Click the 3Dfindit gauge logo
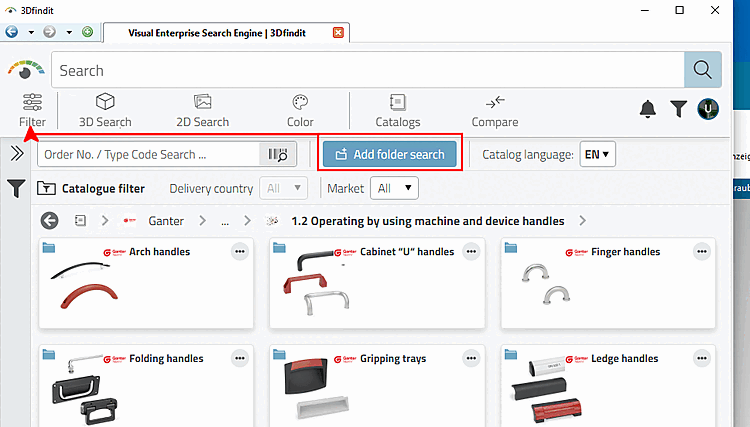 click(x=26, y=69)
